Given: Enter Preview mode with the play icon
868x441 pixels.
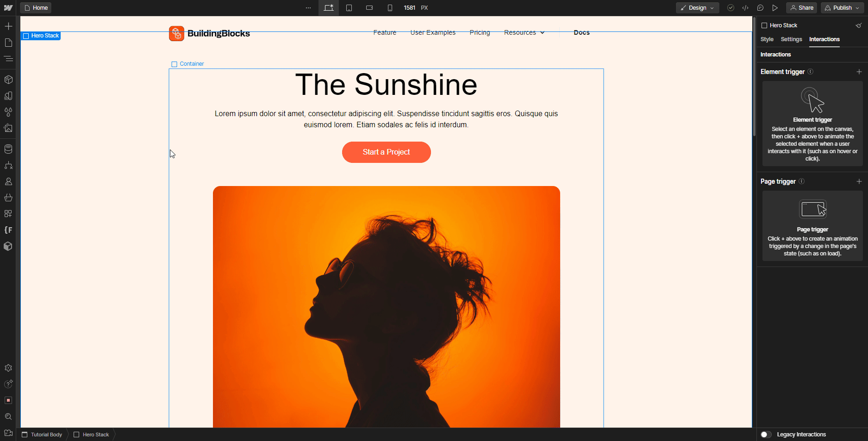Looking at the screenshot, I should point(775,8).
